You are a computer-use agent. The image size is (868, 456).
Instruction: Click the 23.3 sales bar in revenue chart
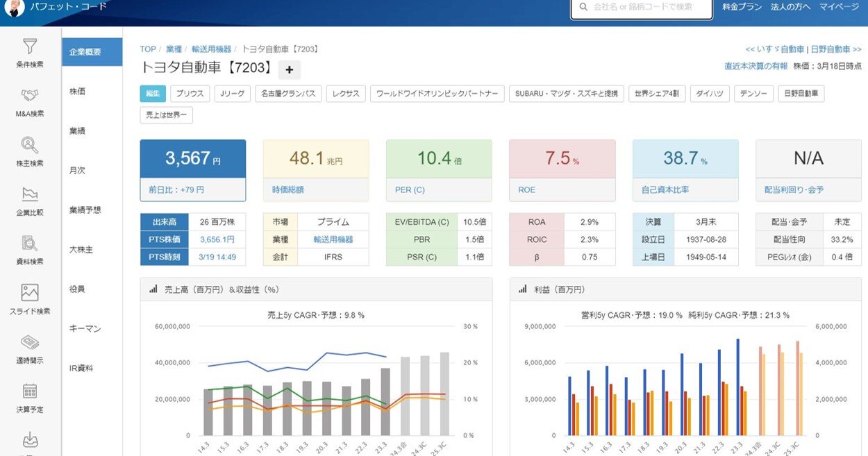385,402
